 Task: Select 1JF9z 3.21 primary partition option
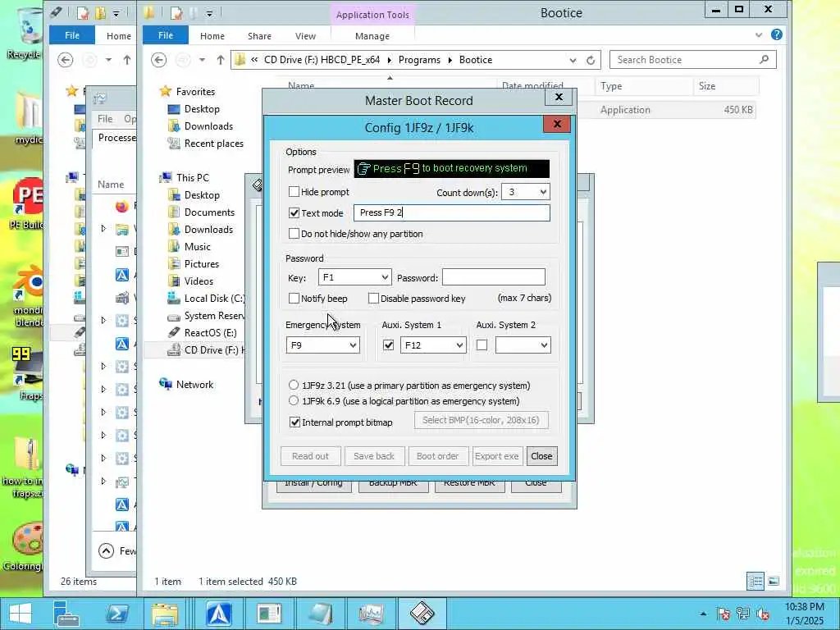tap(293, 386)
